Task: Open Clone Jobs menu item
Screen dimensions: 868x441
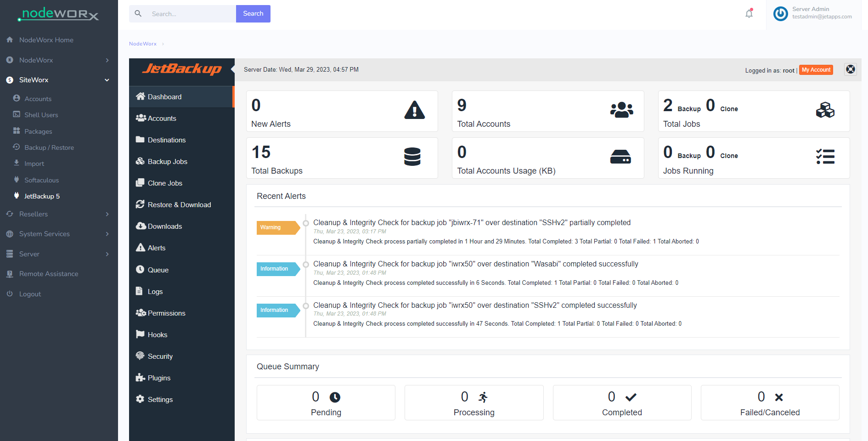Action: (182, 183)
